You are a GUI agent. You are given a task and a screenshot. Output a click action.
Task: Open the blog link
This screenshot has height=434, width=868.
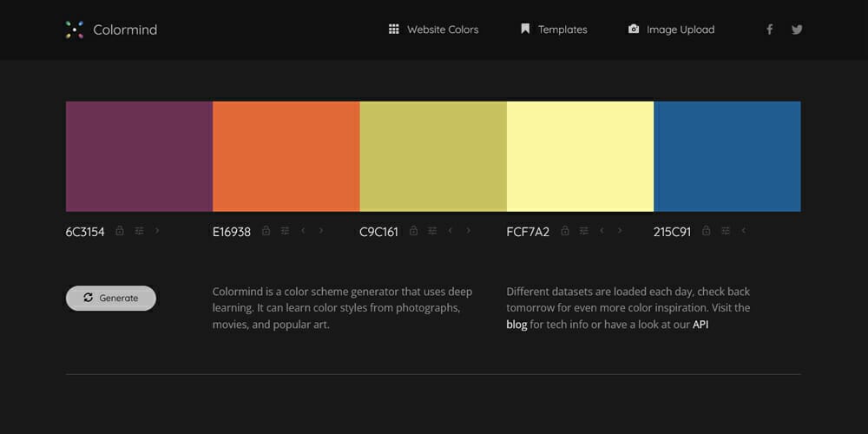coord(516,325)
